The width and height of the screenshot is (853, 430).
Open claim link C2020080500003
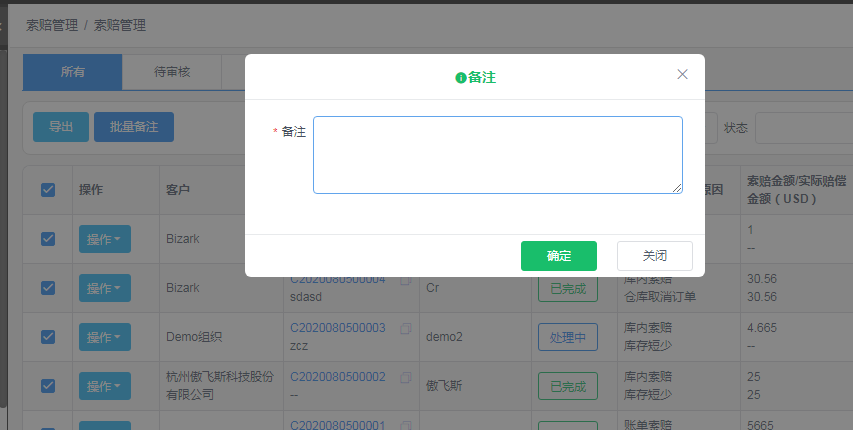pos(337,328)
